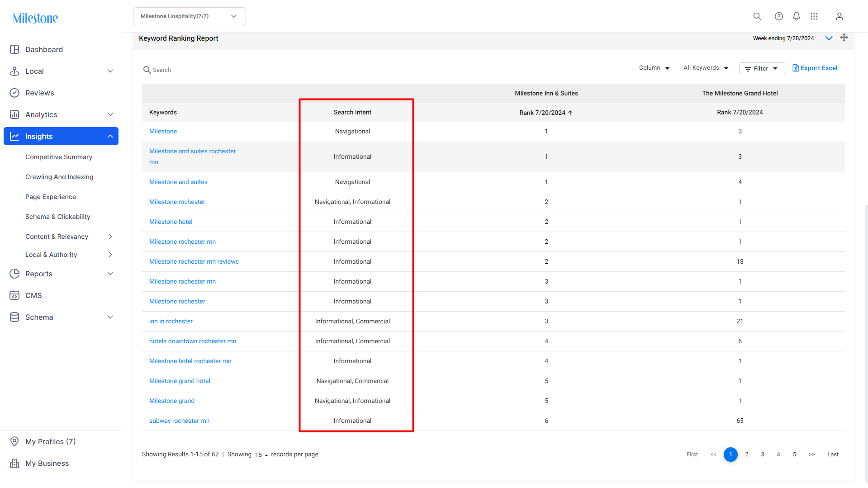The width and height of the screenshot is (868, 488).
Task: Expand the Local menu chevron
Action: coord(110,71)
